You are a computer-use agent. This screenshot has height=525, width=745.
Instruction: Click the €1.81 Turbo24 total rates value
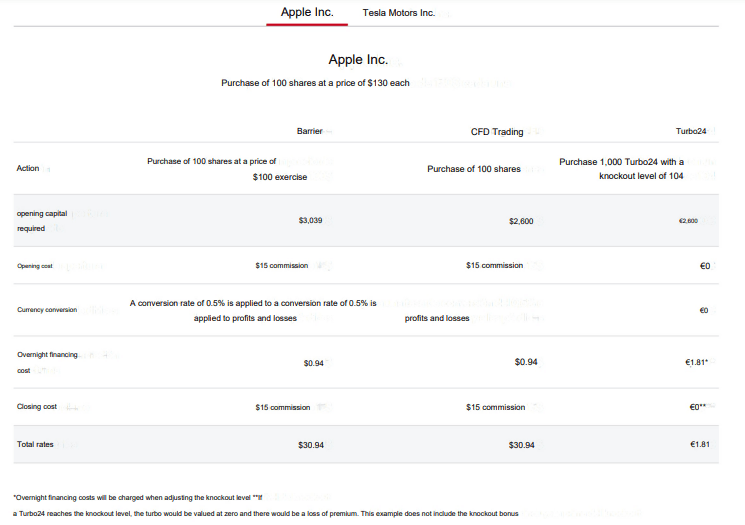[x=699, y=444]
